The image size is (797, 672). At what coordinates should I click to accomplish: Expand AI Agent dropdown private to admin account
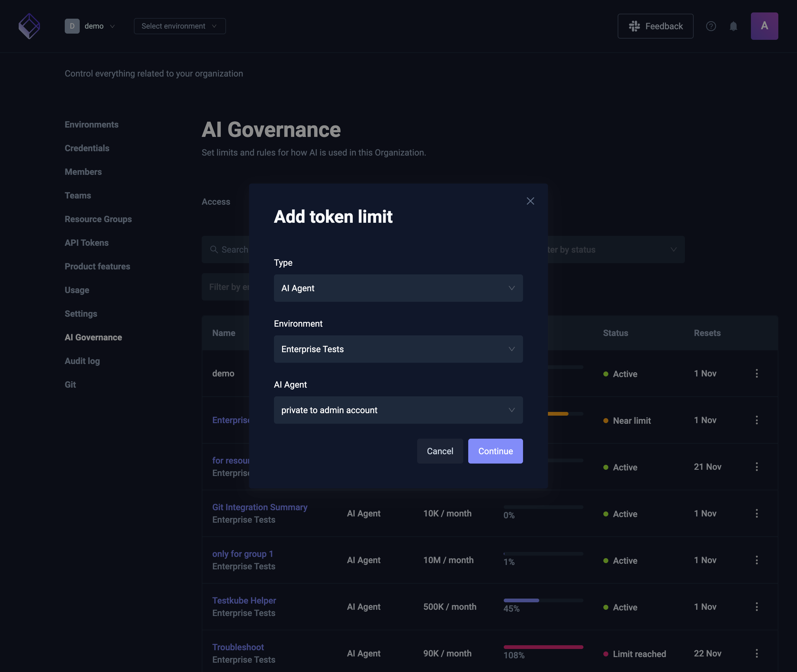398,410
